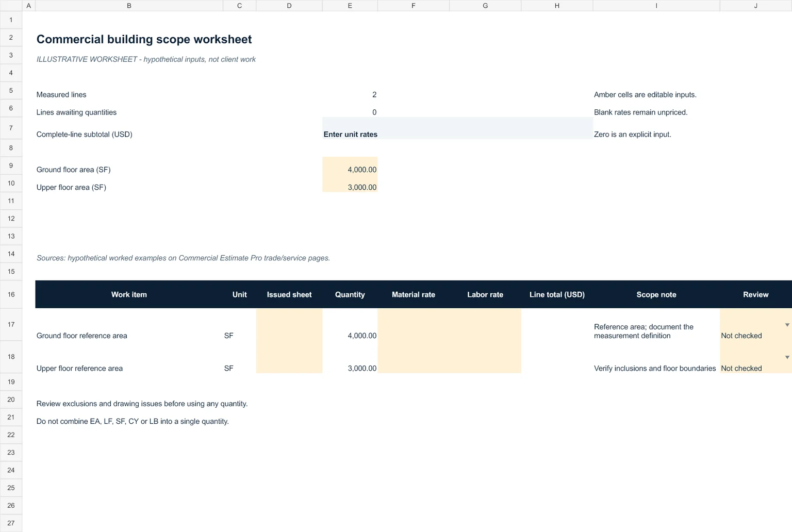This screenshot has height=532, width=792.
Task: Select column E header
Action: pos(350,6)
